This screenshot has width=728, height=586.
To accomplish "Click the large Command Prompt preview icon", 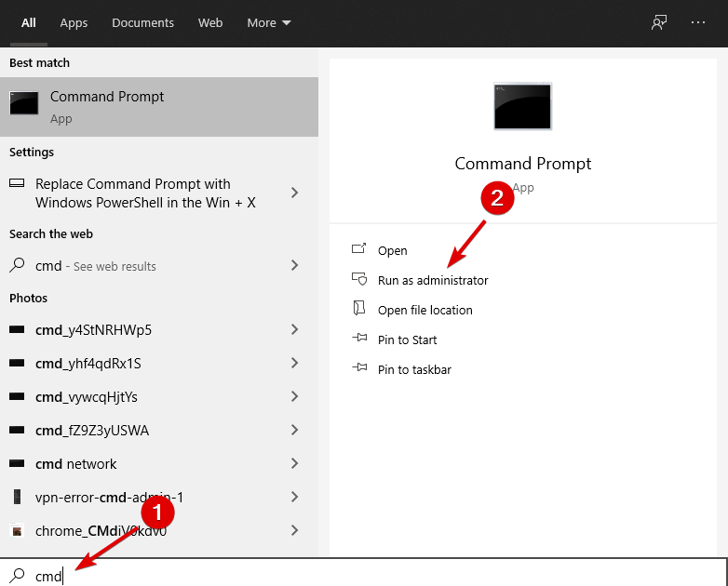I will 522,106.
